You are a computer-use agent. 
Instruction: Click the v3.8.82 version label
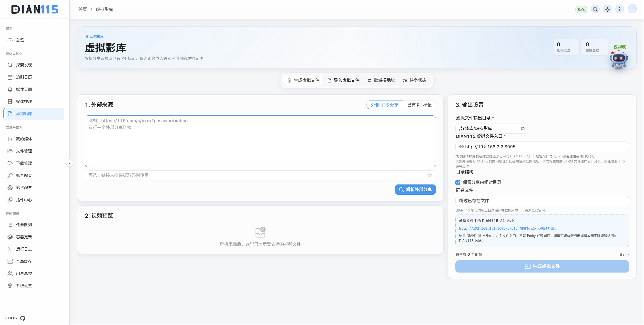[11, 318]
